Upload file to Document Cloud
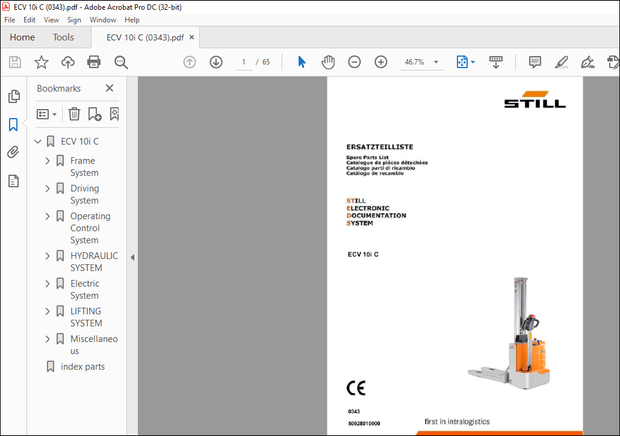 68,62
